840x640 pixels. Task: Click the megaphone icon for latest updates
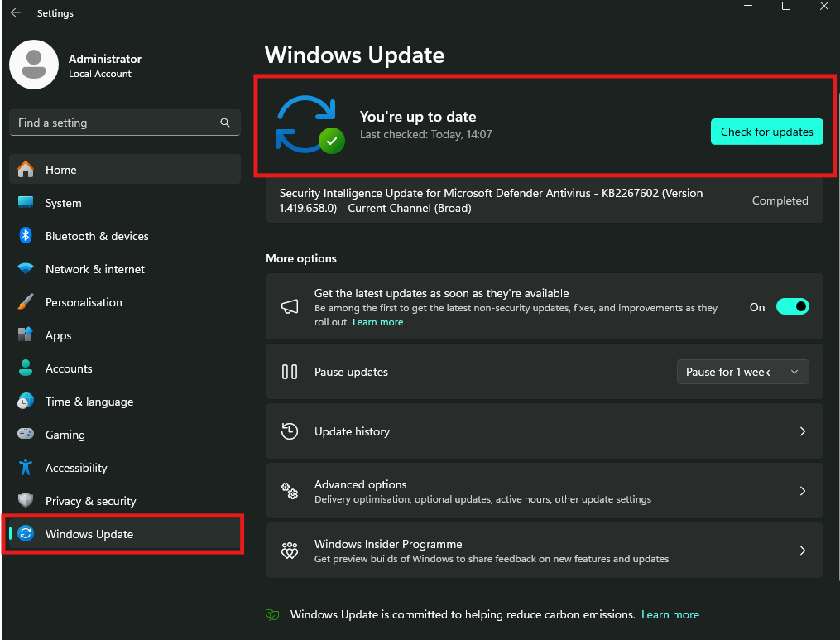tap(290, 306)
